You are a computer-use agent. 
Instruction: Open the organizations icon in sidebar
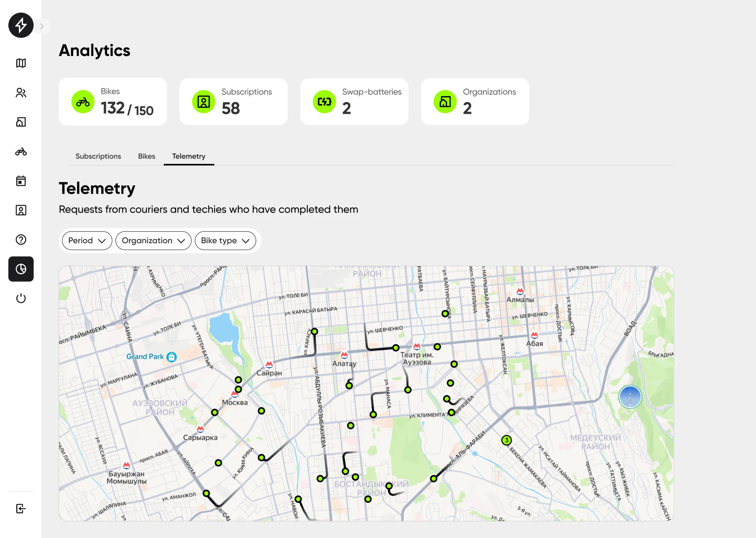21,122
